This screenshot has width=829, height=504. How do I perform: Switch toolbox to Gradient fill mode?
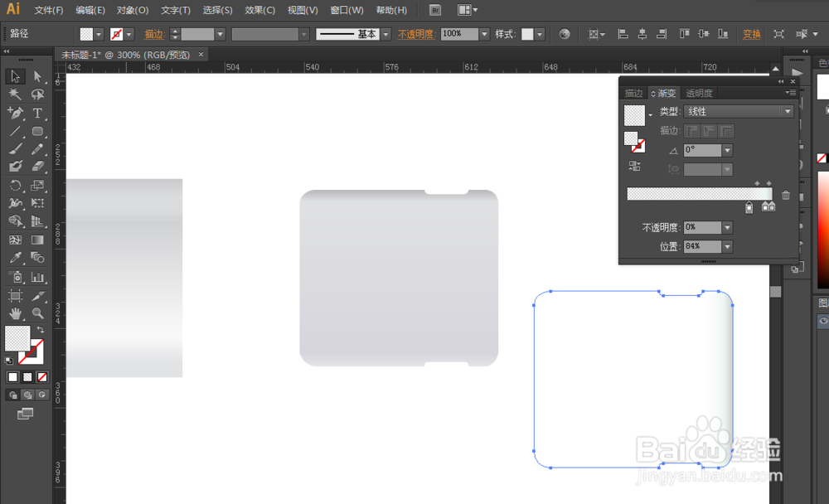click(27, 377)
